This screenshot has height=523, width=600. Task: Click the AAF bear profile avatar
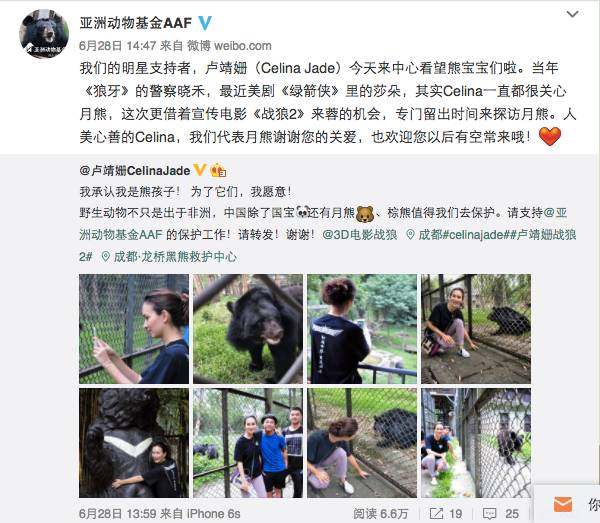coord(44,34)
